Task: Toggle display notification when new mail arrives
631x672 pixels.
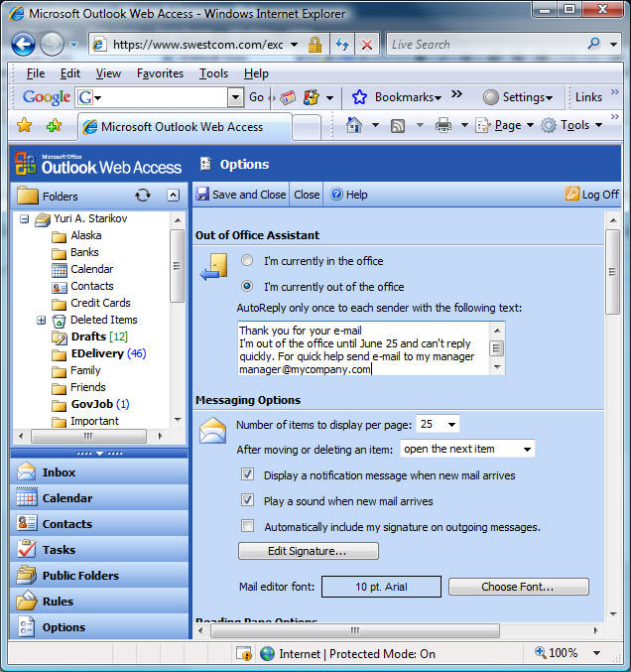Action: pyautogui.click(x=247, y=474)
